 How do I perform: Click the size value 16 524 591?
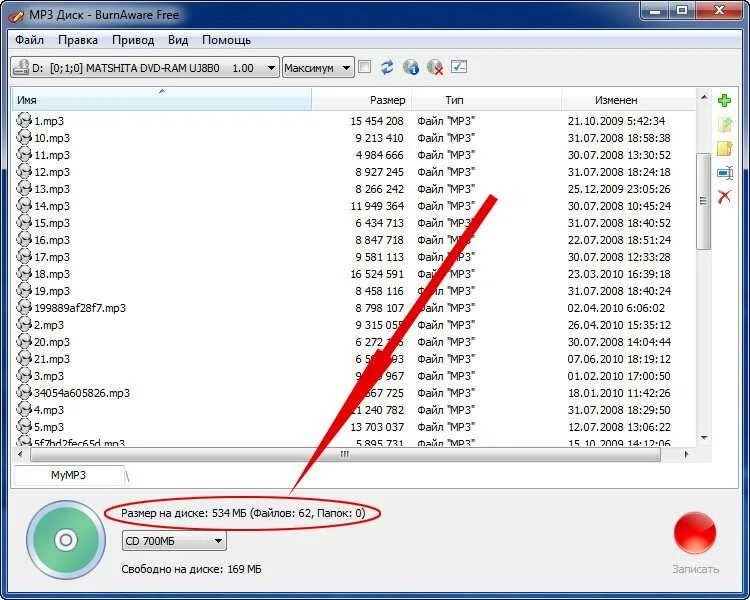pyautogui.click(x=377, y=274)
